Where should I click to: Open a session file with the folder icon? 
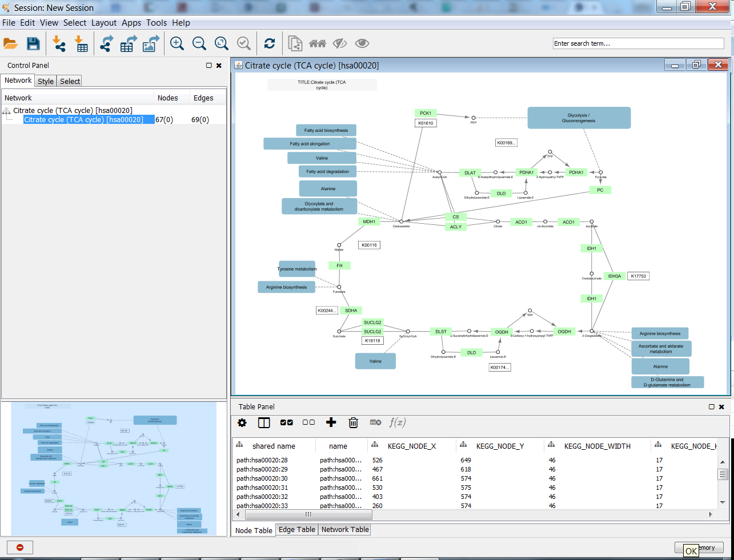[x=10, y=43]
